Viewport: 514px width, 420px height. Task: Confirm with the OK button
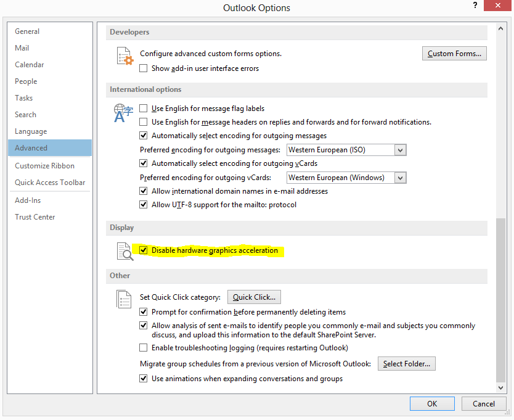432,403
